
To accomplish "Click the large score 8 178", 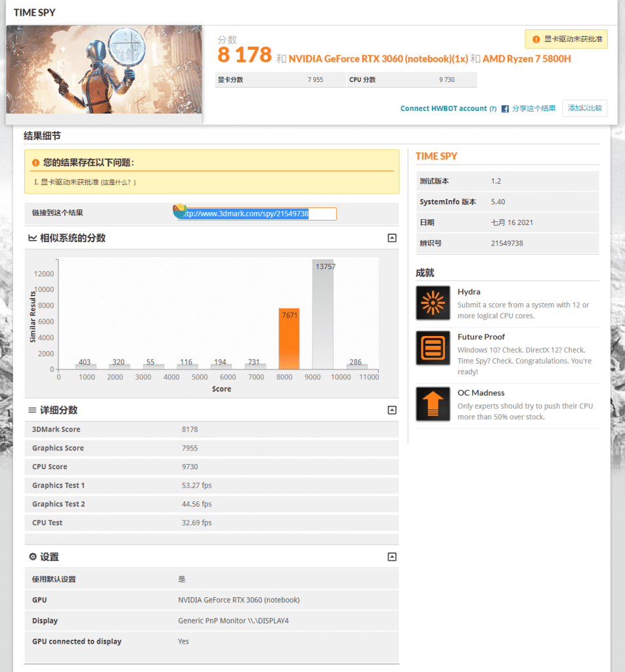I will click(244, 55).
